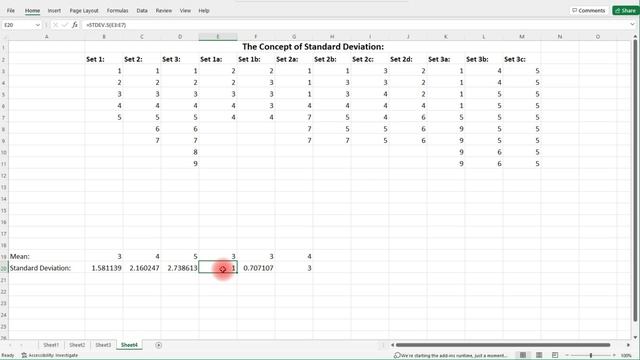Open the Help tab

204,11
